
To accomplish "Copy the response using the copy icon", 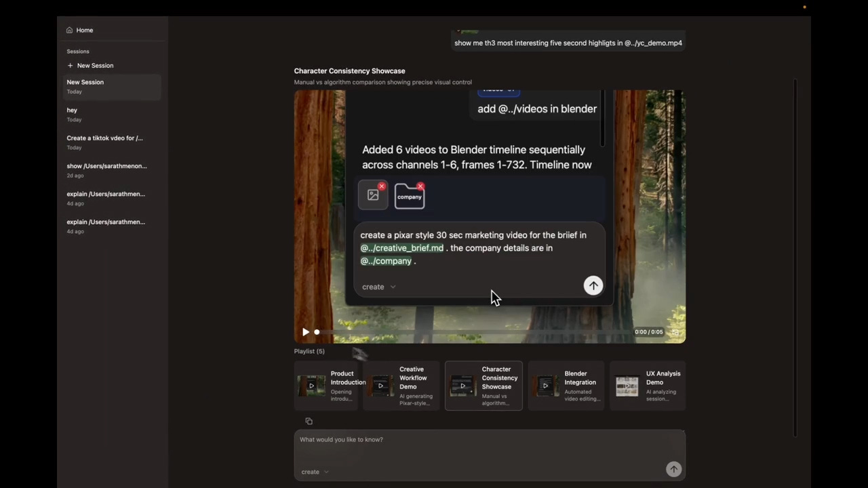I will pos(309,421).
